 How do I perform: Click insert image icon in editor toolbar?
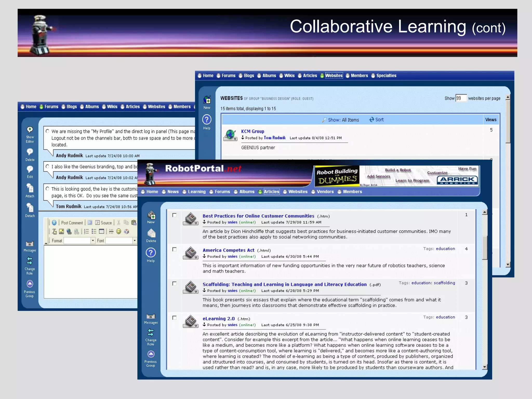coord(62,231)
